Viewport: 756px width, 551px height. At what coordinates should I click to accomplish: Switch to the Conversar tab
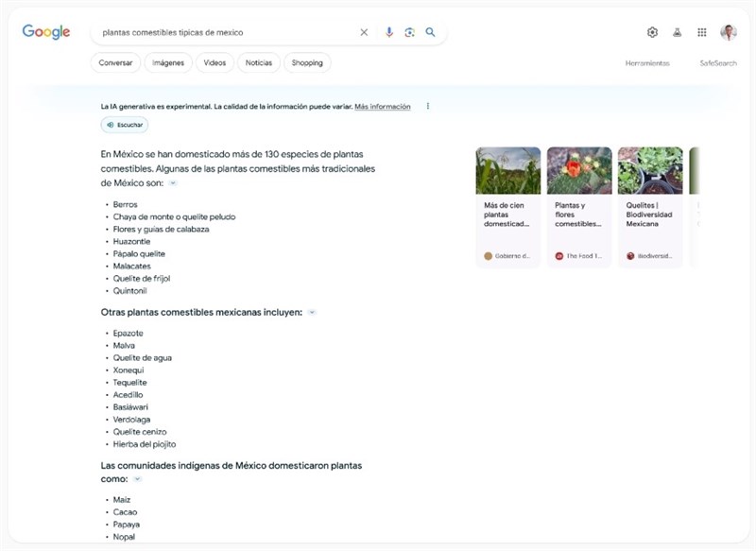pos(115,62)
